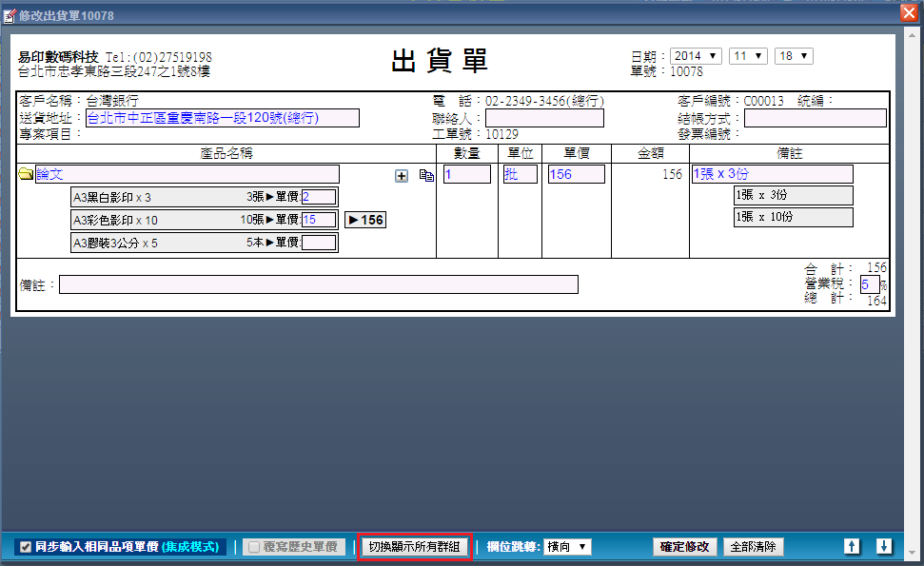Expand the 欄位跳轉 dropdown set to 橫向

click(567, 547)
